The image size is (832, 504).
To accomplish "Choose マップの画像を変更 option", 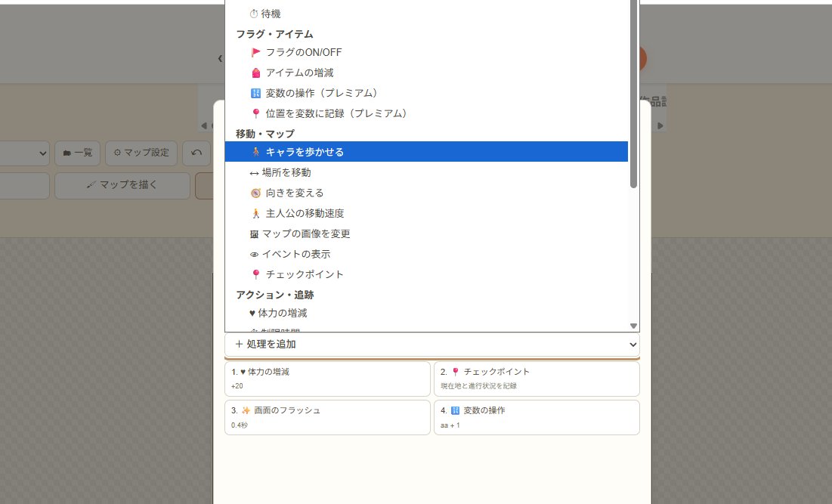I will [x=426, y=233].
